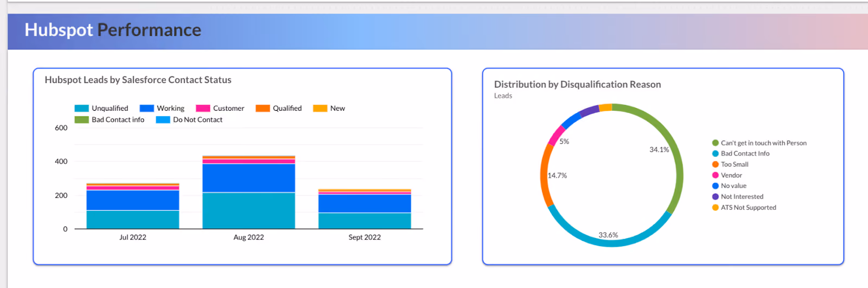868x288 pixels.
Task: Click the ATS Not Supported legend dot
Action: click(x=716, y=208)
